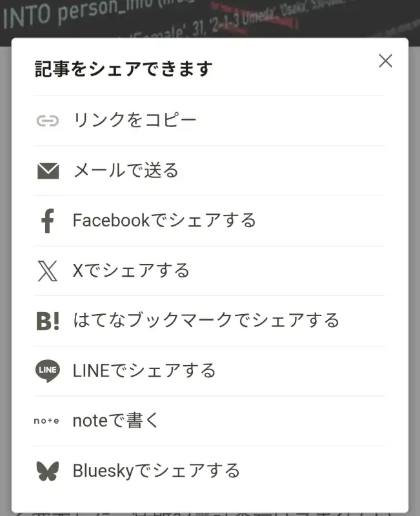
Task: Close the share dialog with the X
Action: pyautogui.click(x=385, y=61)
